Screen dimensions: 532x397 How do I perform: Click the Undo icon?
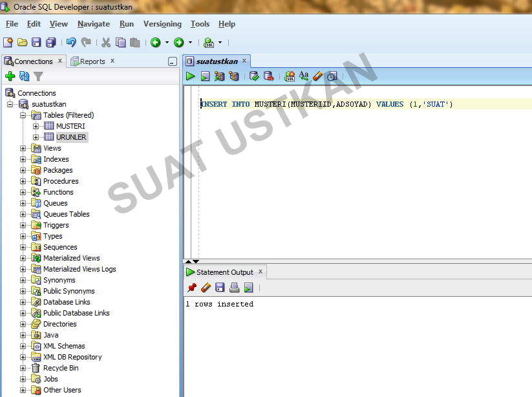click(x=71, y=43)
